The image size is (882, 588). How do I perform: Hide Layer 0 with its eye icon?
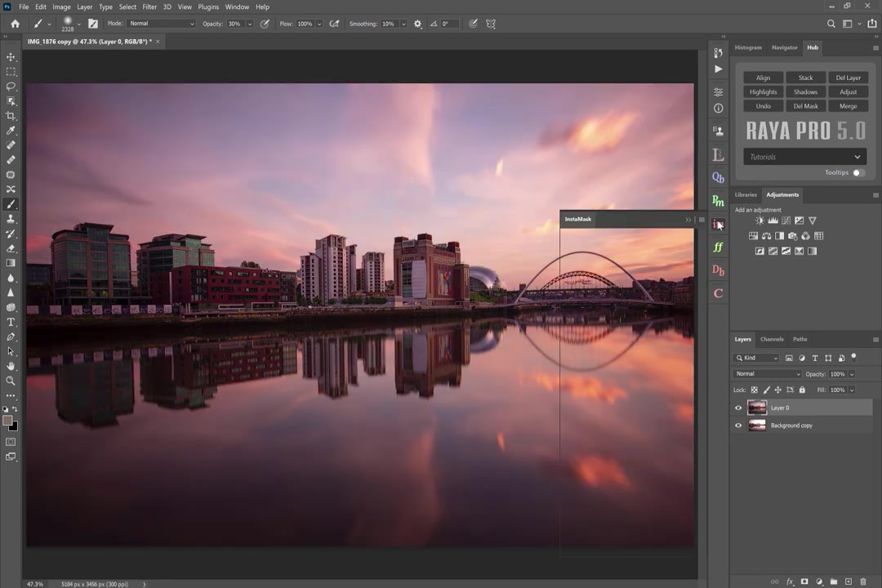(x=738, y=408)
